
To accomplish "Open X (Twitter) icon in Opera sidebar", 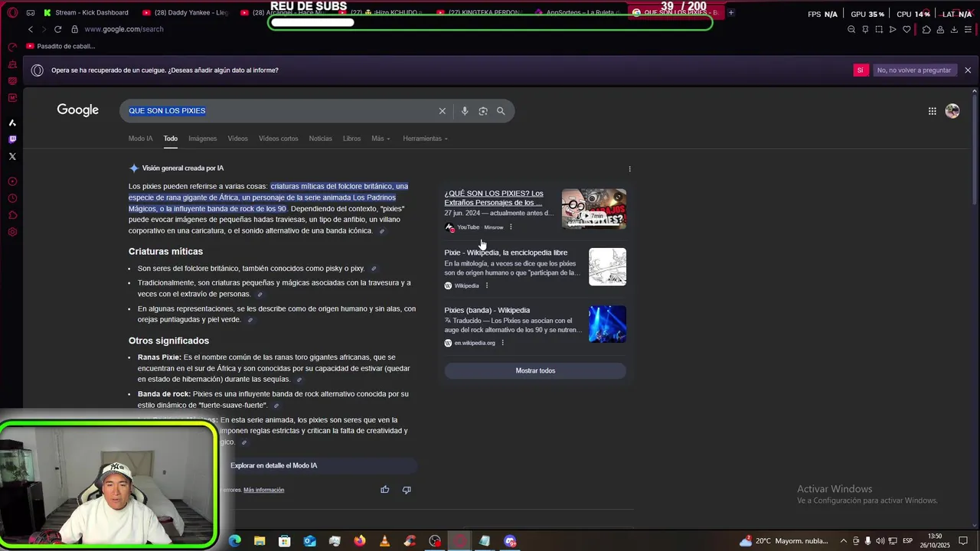I will pos(12,156).
